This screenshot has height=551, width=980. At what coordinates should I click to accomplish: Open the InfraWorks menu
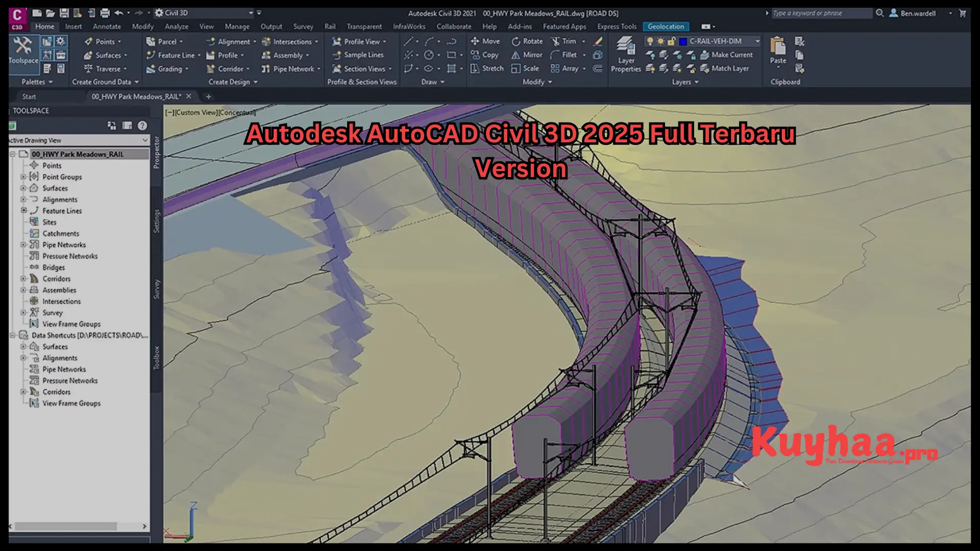pos(408,26)
